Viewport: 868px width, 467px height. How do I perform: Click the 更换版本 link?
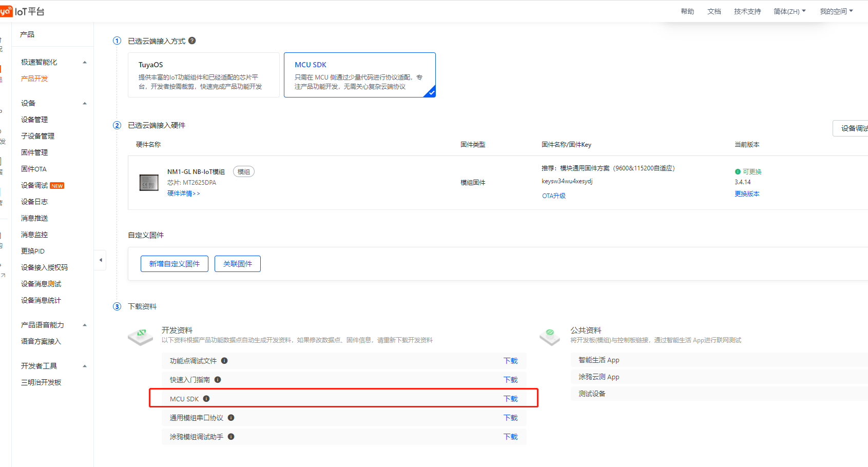[747, 193]
